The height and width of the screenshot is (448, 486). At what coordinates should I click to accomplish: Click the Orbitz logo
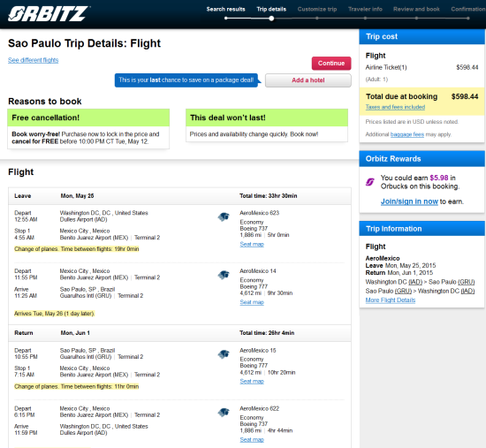pos(49,14)
